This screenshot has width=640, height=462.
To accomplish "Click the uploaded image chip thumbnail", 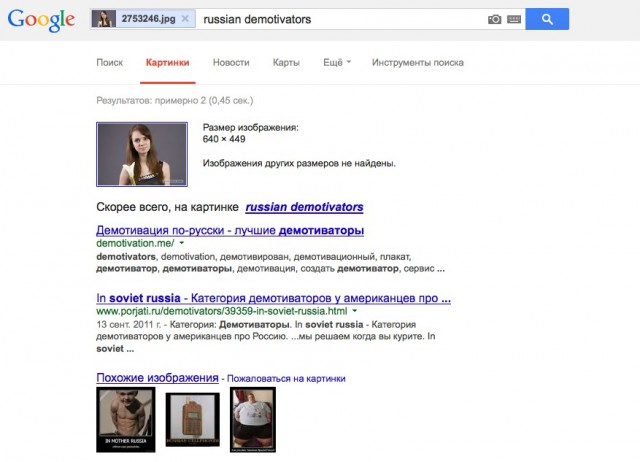I will [x=104, y=19].
